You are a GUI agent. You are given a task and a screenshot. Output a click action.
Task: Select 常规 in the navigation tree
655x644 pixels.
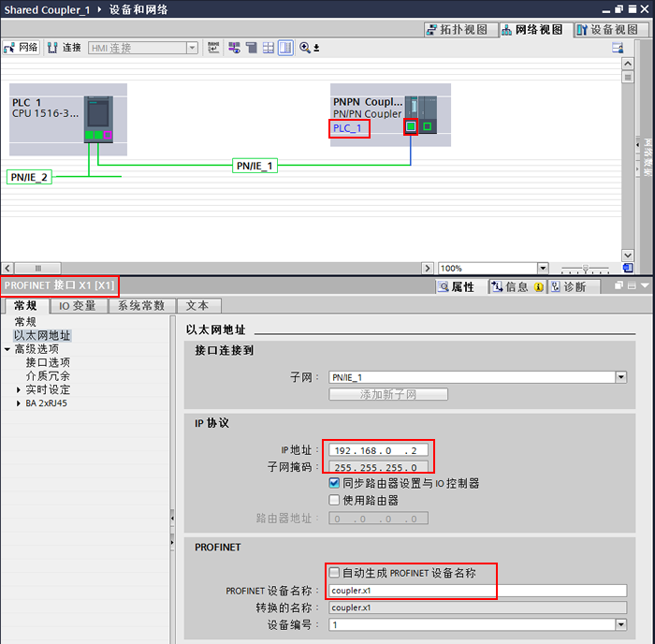point(25,322)
